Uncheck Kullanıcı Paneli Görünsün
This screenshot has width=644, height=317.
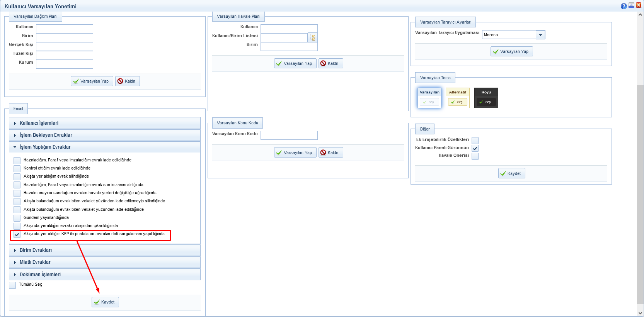pyautogui.click(x=475, y=148)
